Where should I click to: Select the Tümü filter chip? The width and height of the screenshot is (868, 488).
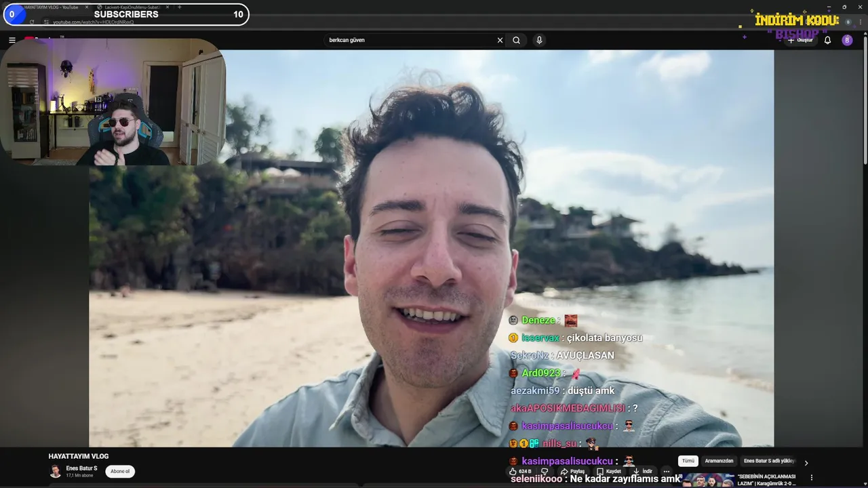(x=688, y=461)
